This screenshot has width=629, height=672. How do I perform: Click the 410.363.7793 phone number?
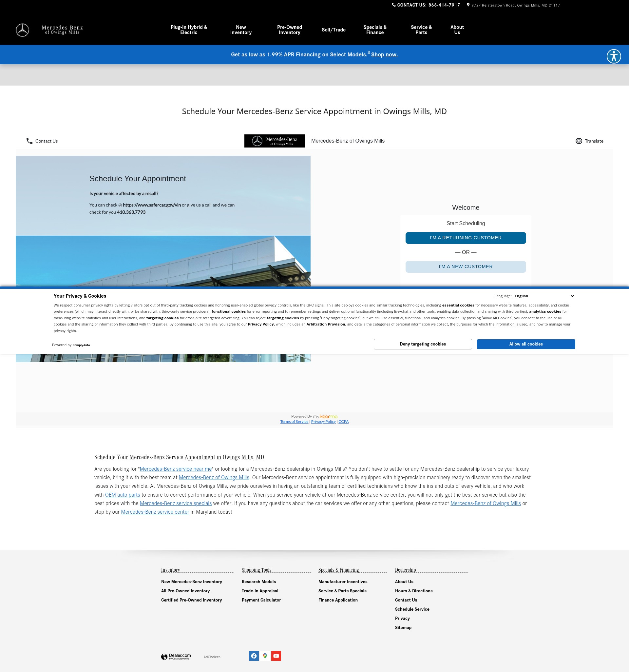coord(131,212)
